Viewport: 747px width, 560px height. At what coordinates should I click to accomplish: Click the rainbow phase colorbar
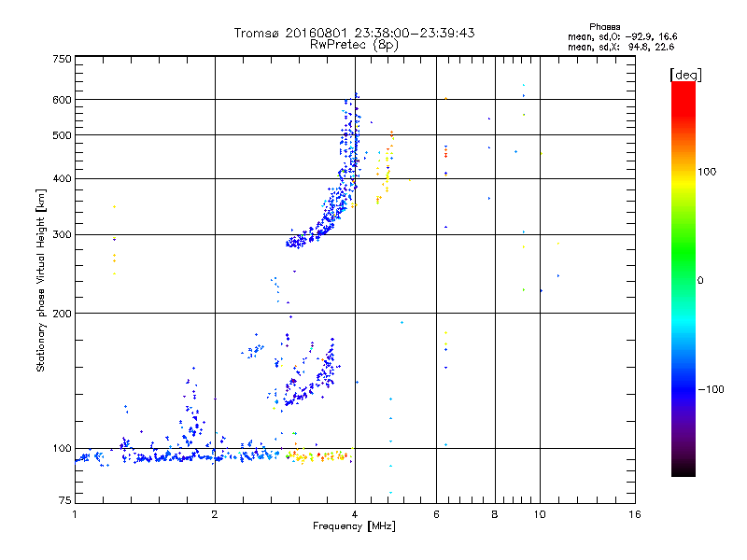684,278
